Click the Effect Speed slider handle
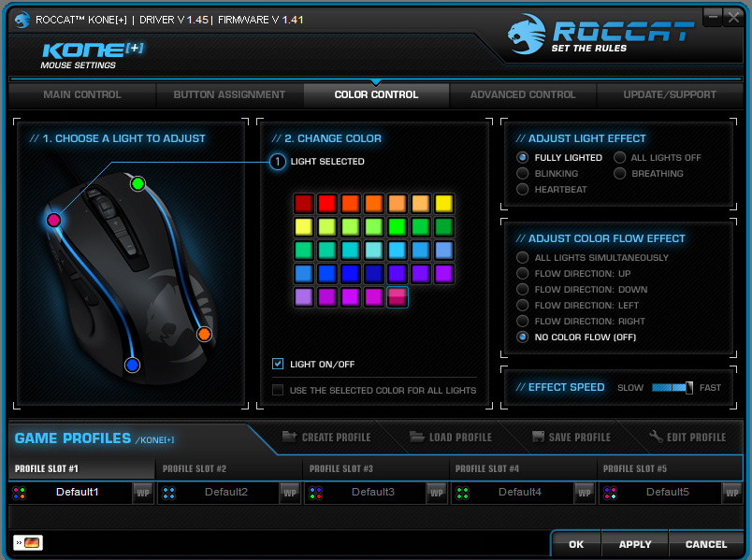Viewport: 752px width, 560px height. point(689,387)
